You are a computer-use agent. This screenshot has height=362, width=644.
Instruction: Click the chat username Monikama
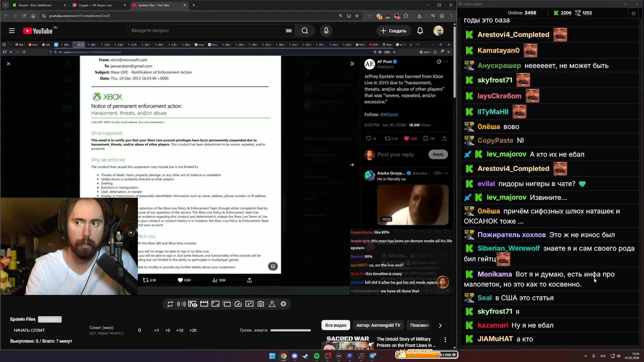[x=495, y=275]
